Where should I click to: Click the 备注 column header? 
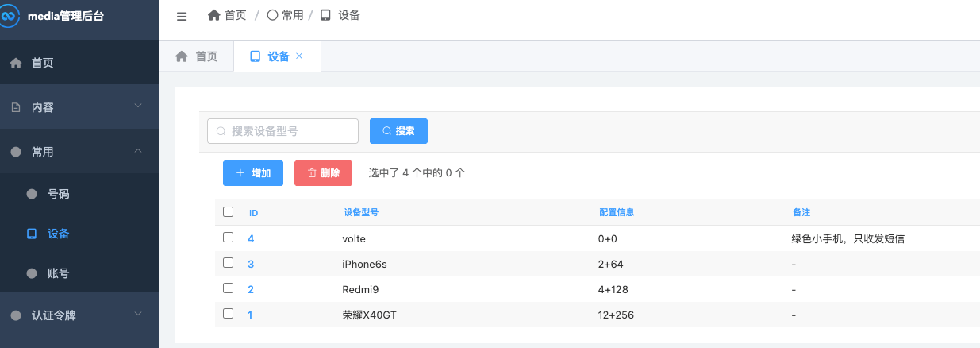pyautogui.click(x=801, y=213)
